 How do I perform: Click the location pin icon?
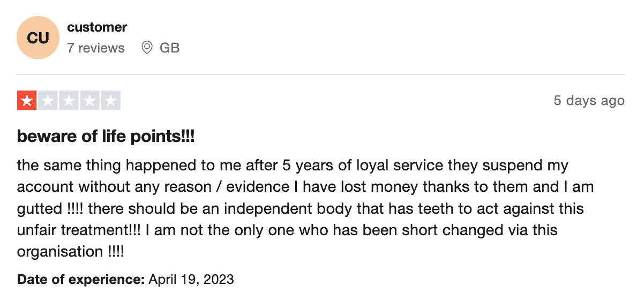(147, 48)
